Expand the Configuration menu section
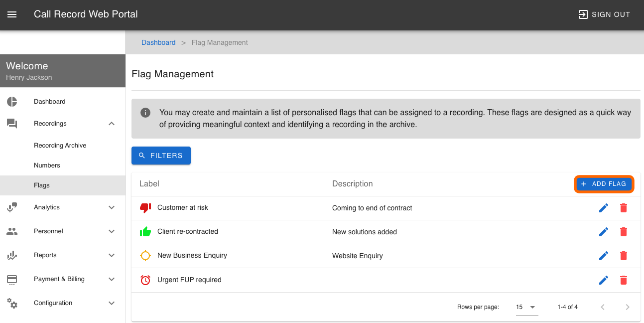644x323 pixels. pyautogui.click(x=112, y=303)
